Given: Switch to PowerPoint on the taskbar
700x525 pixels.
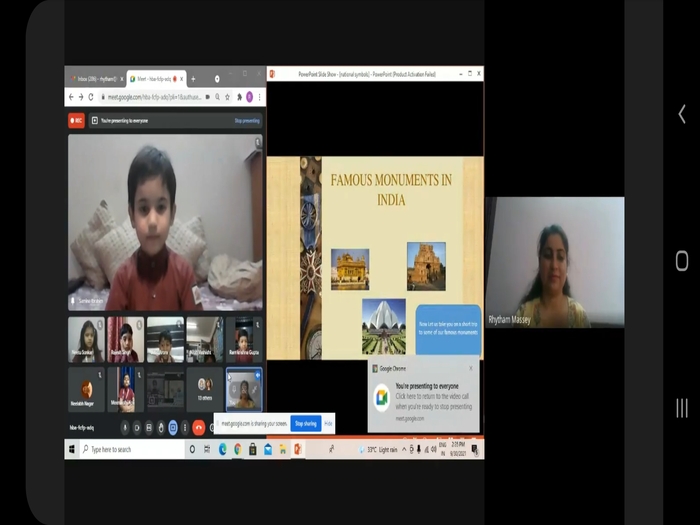Looking at the screenshot, I should tap(298, 450).
